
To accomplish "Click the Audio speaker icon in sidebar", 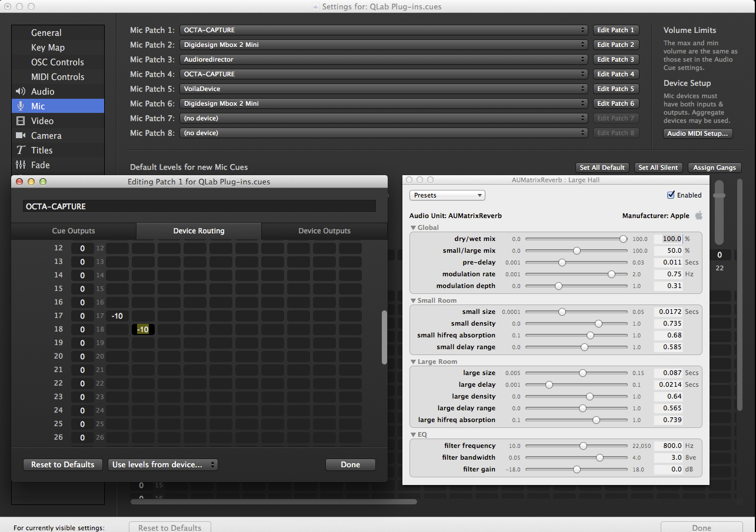I will click(x=21, y=92).
